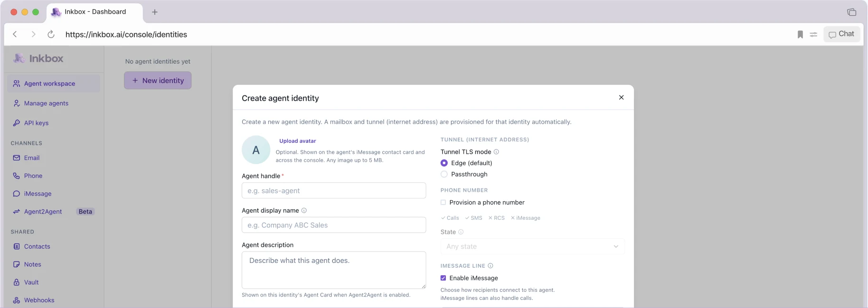
Task: Select the Passthrough radio option
Action: coord(444,174)
